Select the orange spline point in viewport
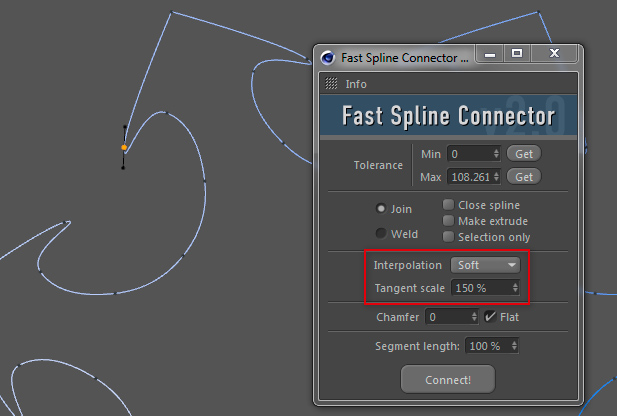 click(x=124, y=147)
